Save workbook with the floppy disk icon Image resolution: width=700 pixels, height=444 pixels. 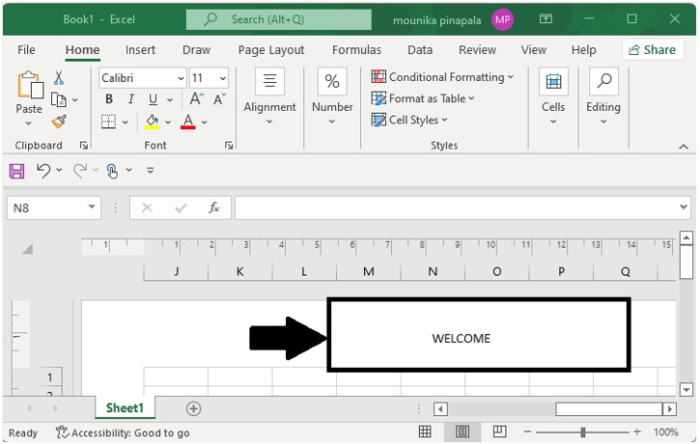click(x=17, y=171)
